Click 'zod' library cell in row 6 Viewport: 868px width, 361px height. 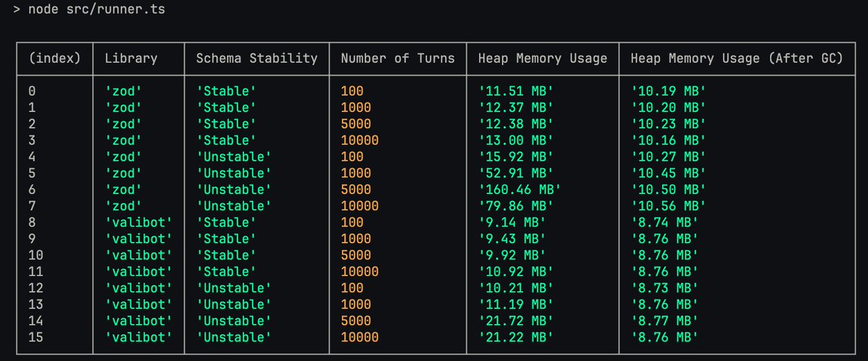pyautogui.click(x=123, y=190)
